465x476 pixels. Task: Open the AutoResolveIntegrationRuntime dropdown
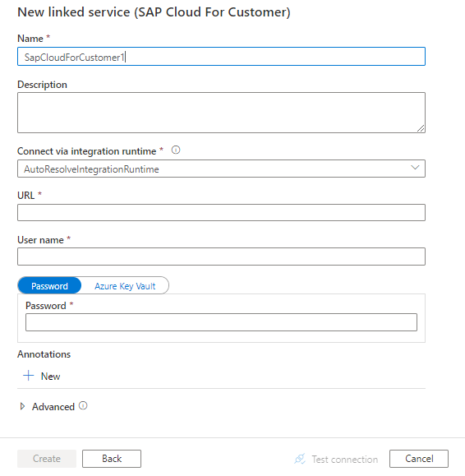pyautogui.click(x=222, y=169)
